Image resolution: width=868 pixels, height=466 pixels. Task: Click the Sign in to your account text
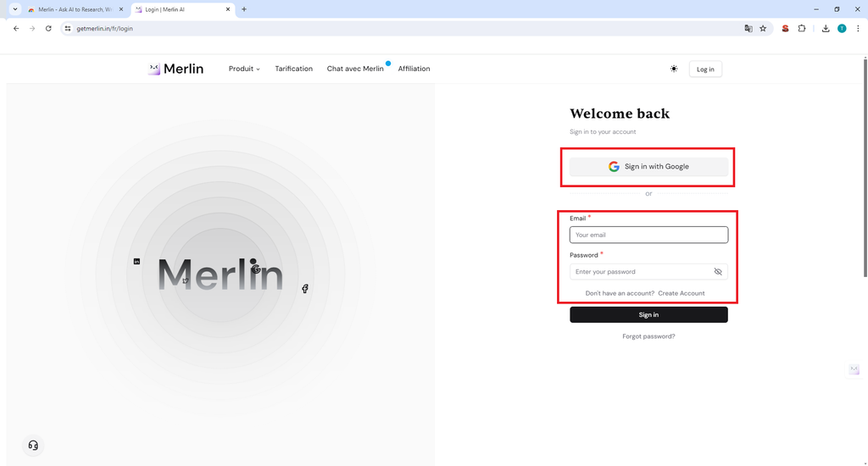point(603,131)
